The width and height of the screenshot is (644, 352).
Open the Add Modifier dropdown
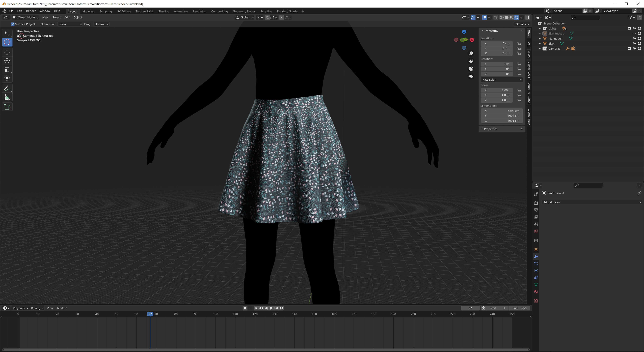point(592,202)
